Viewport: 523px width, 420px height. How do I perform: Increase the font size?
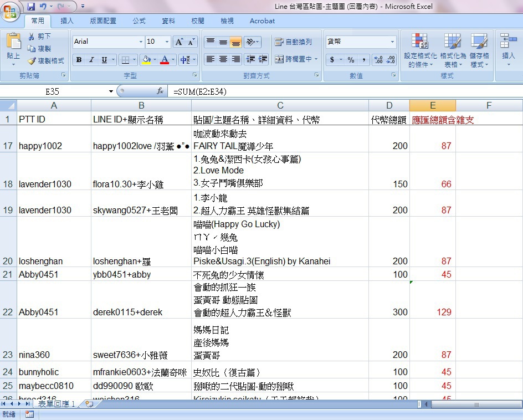[179, 42]
